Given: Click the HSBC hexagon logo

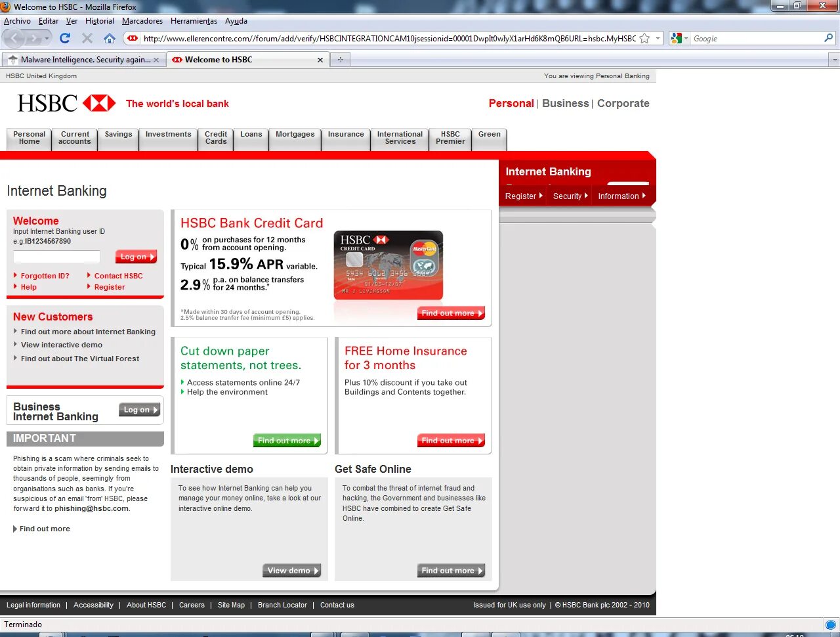Looking at the screenshot, I should pyautogui.click(x=99, y=103).
